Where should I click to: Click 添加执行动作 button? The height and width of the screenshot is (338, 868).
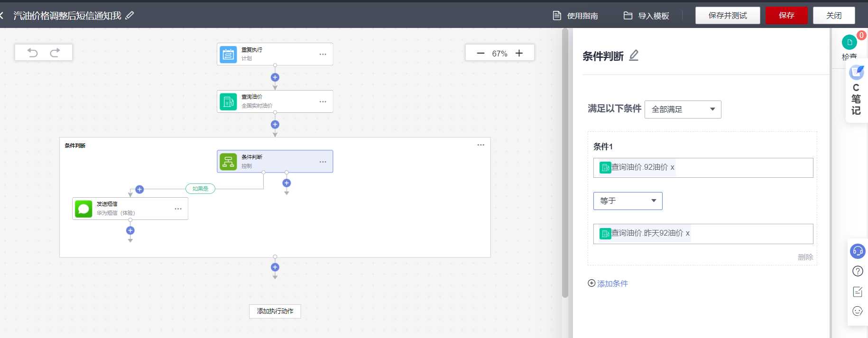pyautogui.click(x=275, y=311)
